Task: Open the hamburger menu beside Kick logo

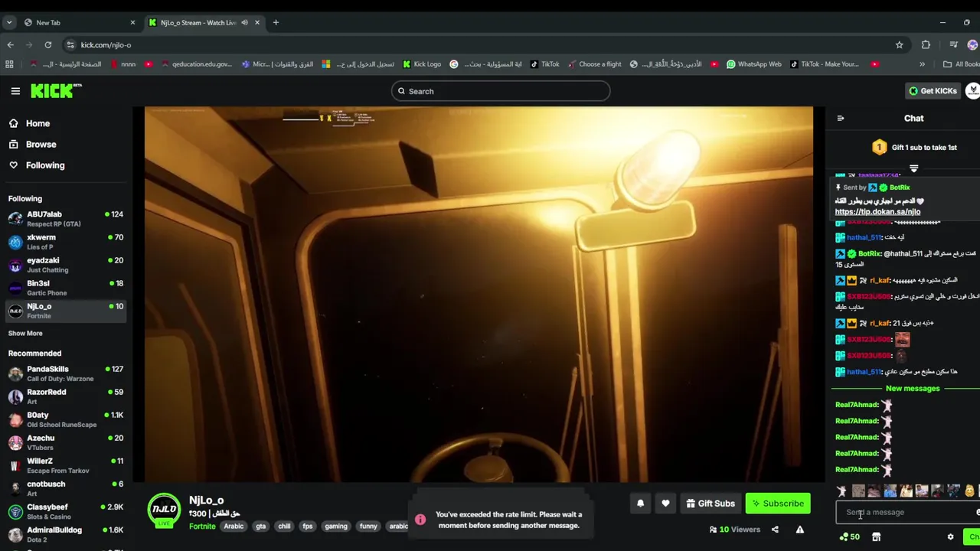Action: (x=15, y=91)
